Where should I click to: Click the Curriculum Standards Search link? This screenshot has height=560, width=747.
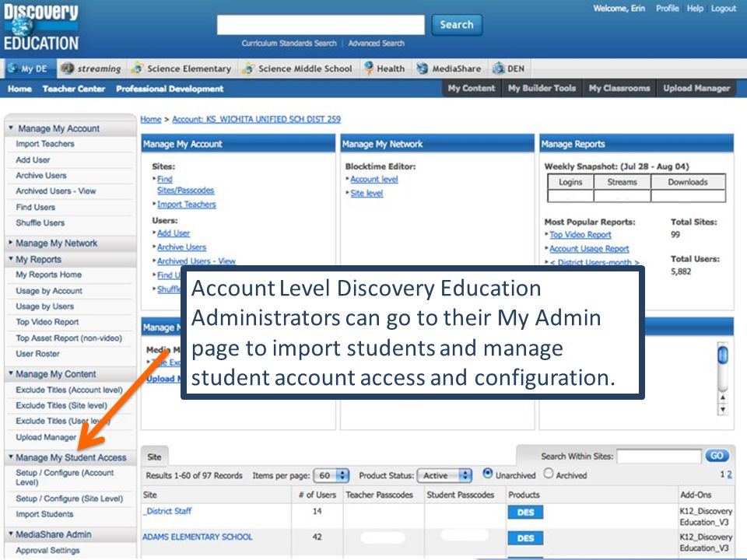tap(289, 44)
